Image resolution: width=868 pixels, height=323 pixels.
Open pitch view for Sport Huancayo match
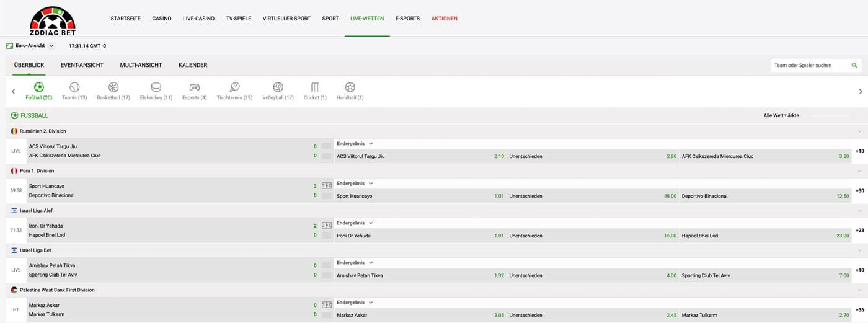[327, 186]
